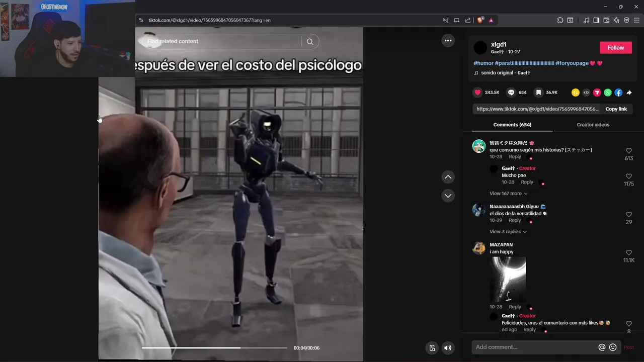Like the 'el dios de la versatilidad' comment
The width and height of the screenshot is (644, 362).
point(628,215)
